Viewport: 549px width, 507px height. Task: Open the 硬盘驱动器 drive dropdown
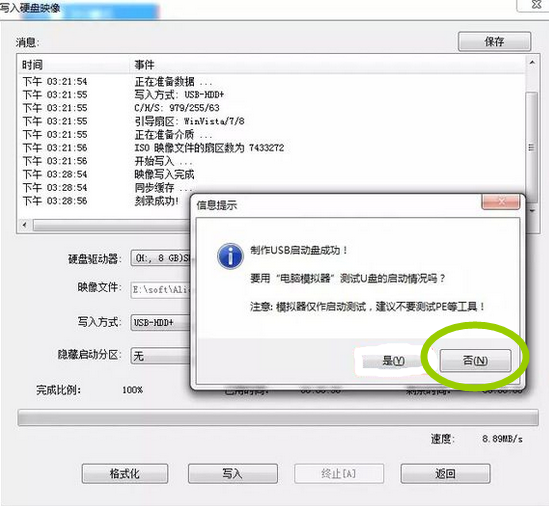coord(161,258)
